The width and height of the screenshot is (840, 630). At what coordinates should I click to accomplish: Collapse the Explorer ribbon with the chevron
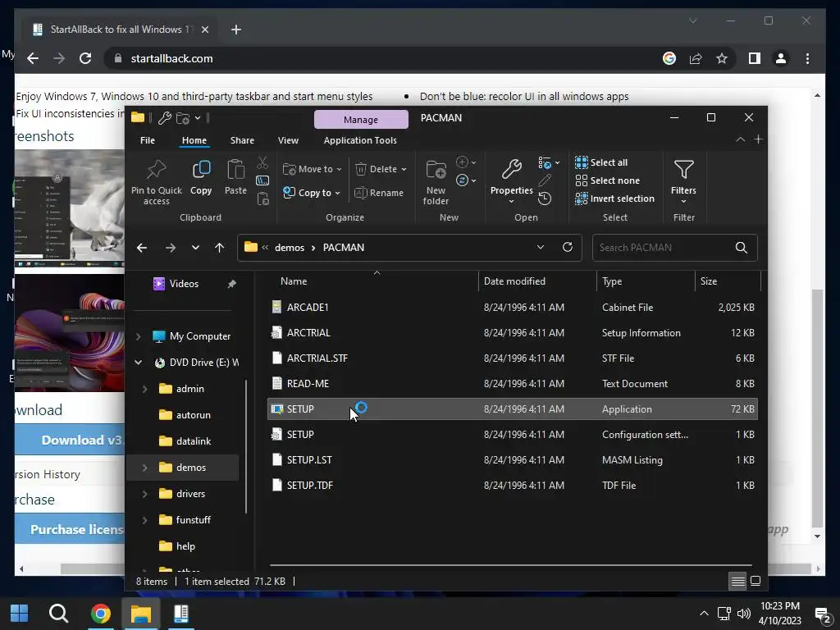741,139
